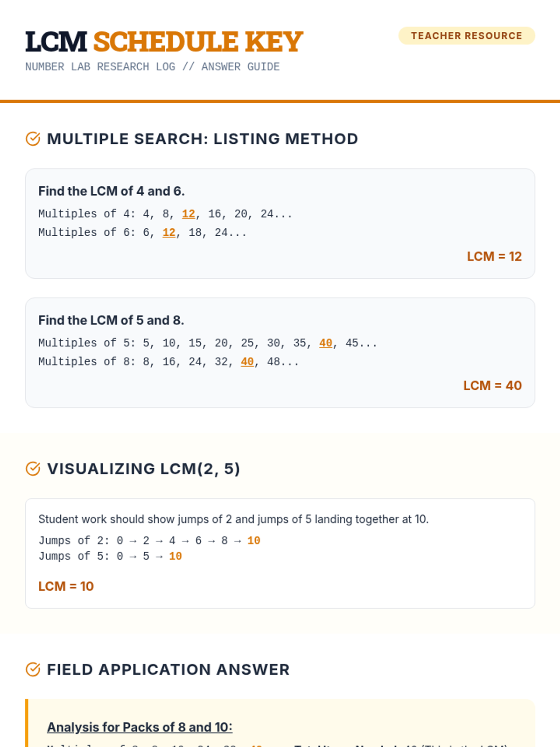The image size is (560, 747).
Task: Click the LCM Schedule Key title
Action: (164, 42)
